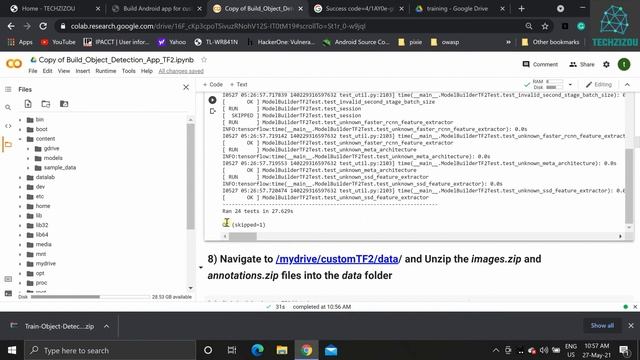This screenshot has width=640, height=360.
Task: Collapse the header with the up chevron
Action: [x=627, y=84]
